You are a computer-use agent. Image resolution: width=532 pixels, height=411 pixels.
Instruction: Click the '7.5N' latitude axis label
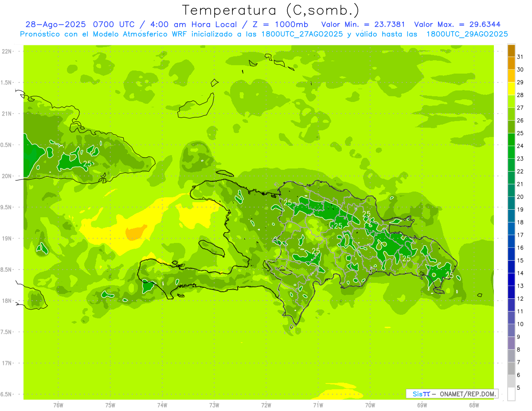[7, 332]
